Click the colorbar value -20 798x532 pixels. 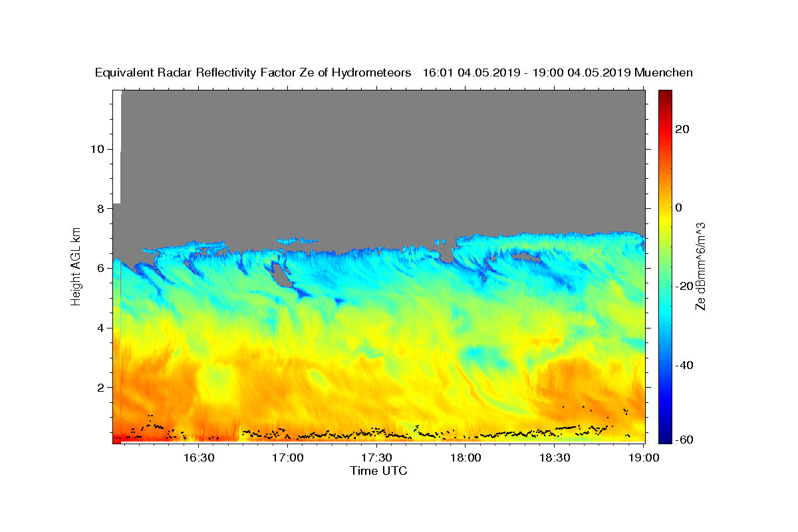[x=684, y=287]
